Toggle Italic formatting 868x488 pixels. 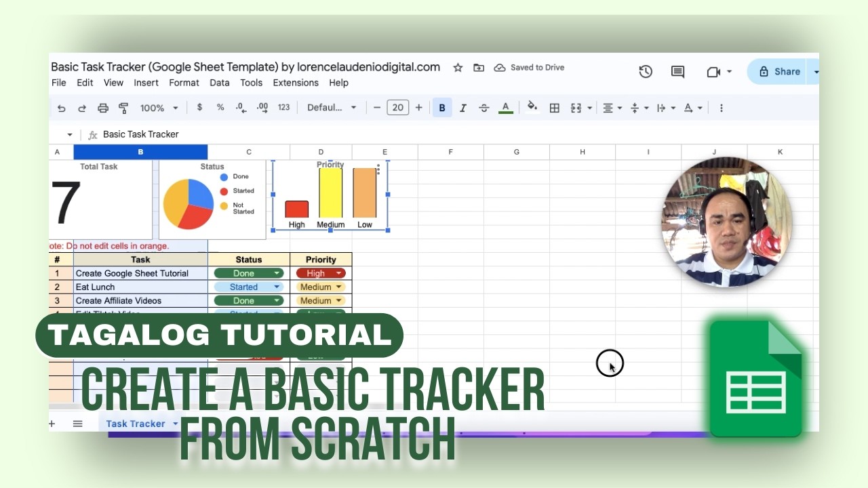coord(463,108)
